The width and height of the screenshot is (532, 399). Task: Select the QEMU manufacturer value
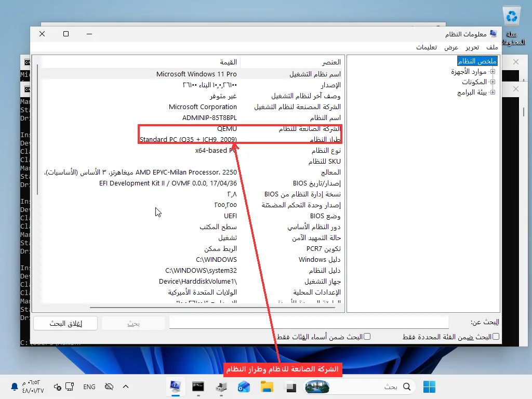(x=227, y=129)
